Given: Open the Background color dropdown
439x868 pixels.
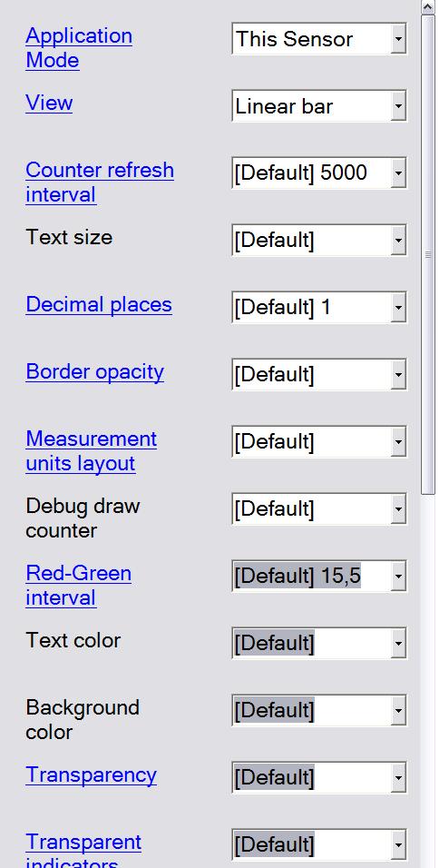Looking at the screenshot, I should coord(319,710).
